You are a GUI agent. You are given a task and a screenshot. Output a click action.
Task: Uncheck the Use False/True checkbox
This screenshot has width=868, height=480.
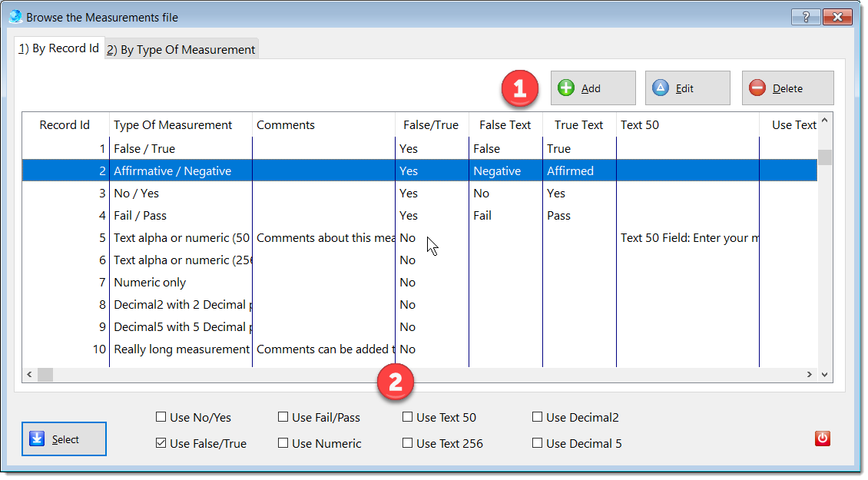click(161, 443)
